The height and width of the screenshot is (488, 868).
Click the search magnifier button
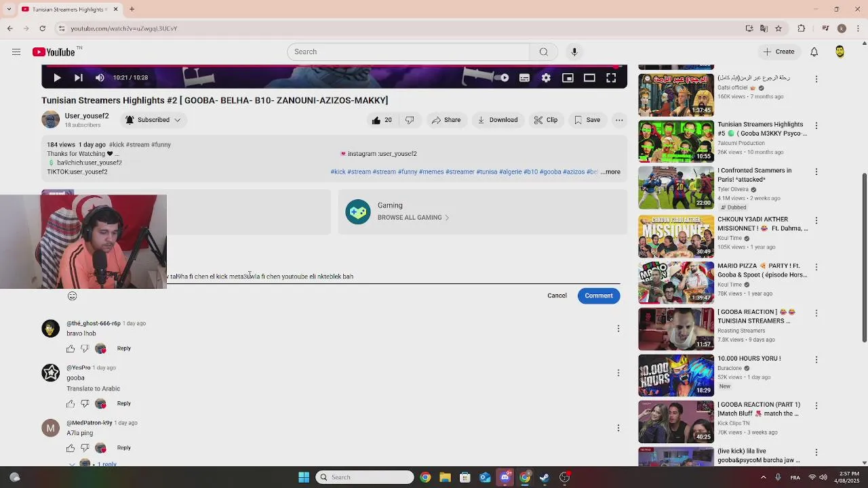click(x=543, y=52)
